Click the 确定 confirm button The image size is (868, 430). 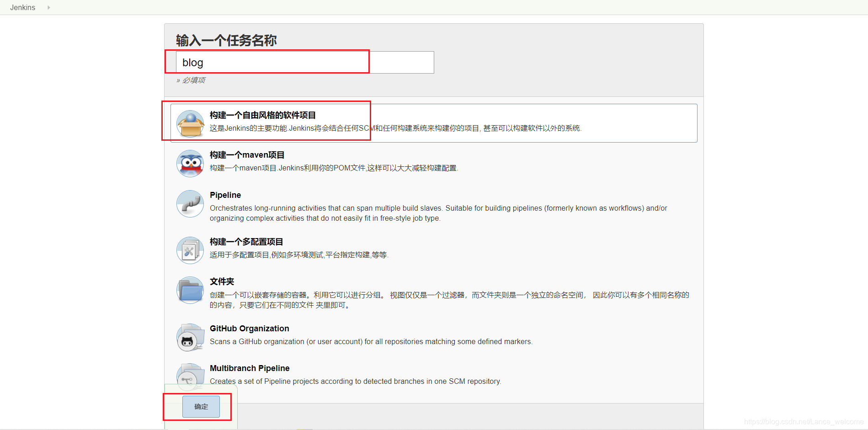click(201, 407)
